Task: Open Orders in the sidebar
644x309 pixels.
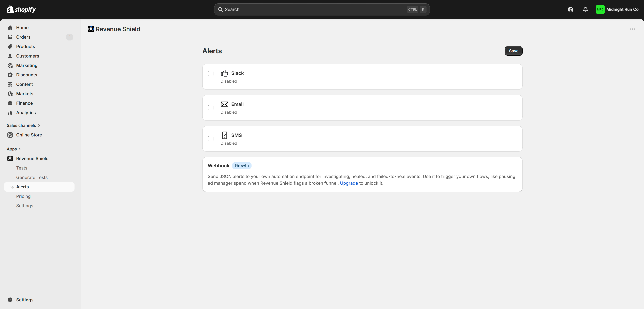Action: 39,37
